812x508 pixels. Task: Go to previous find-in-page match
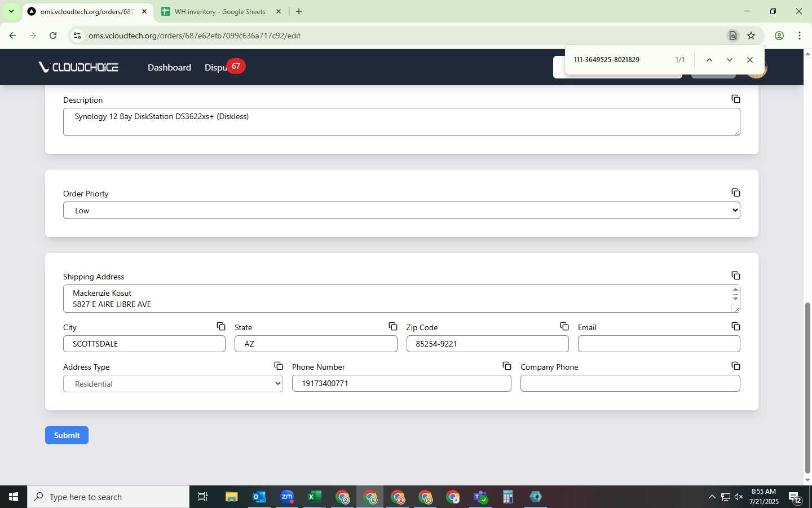[x=709, y=60]
